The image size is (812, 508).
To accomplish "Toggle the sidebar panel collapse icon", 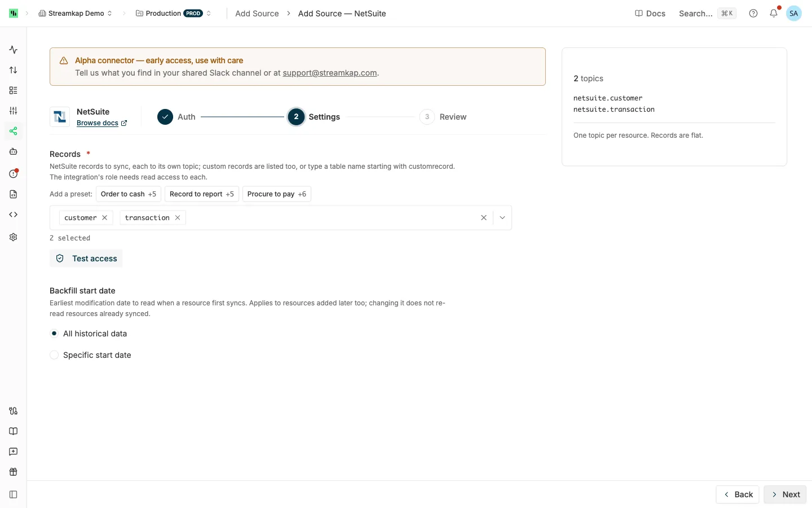I will 14,494.
